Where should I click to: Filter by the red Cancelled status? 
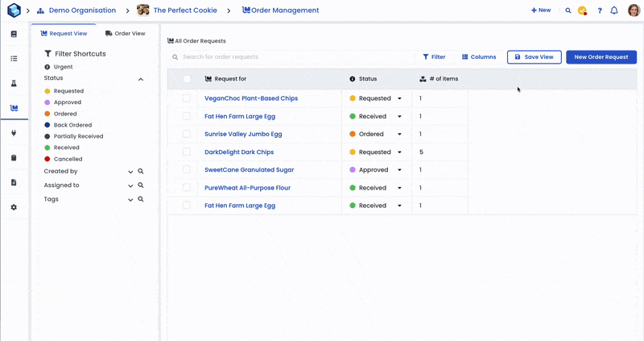tap(68, 160)
